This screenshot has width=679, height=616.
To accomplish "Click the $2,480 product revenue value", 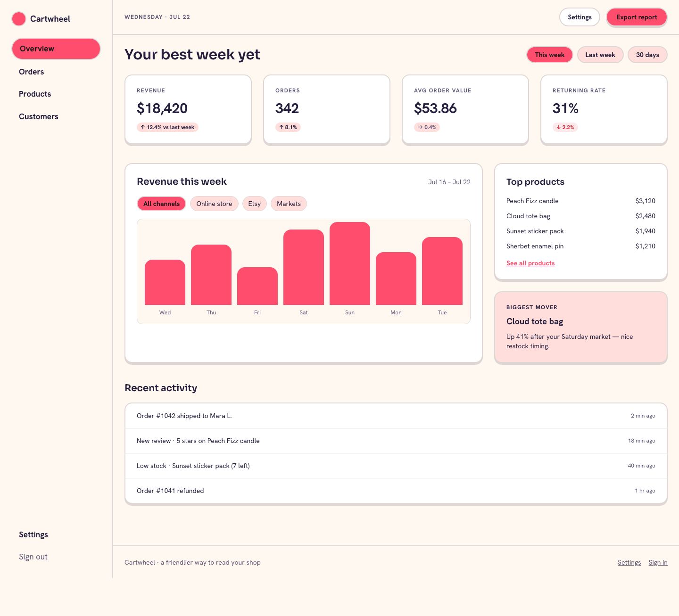I will pos(645,216).
